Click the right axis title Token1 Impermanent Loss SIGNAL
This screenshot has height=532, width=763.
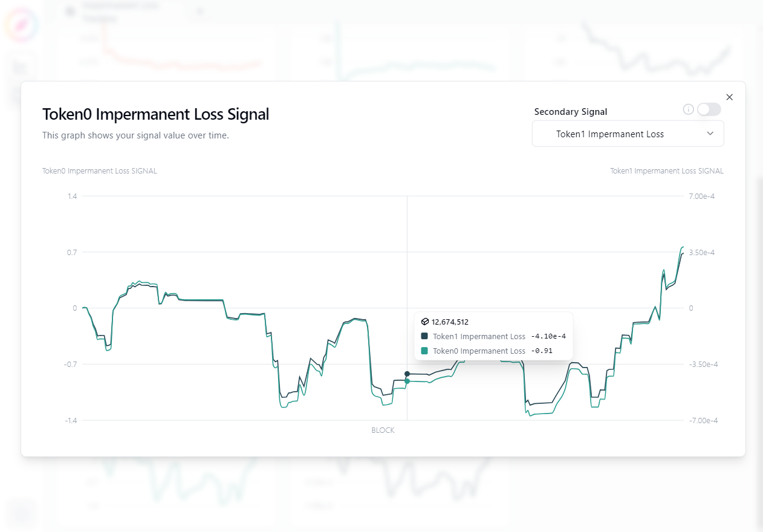[666, 171]
